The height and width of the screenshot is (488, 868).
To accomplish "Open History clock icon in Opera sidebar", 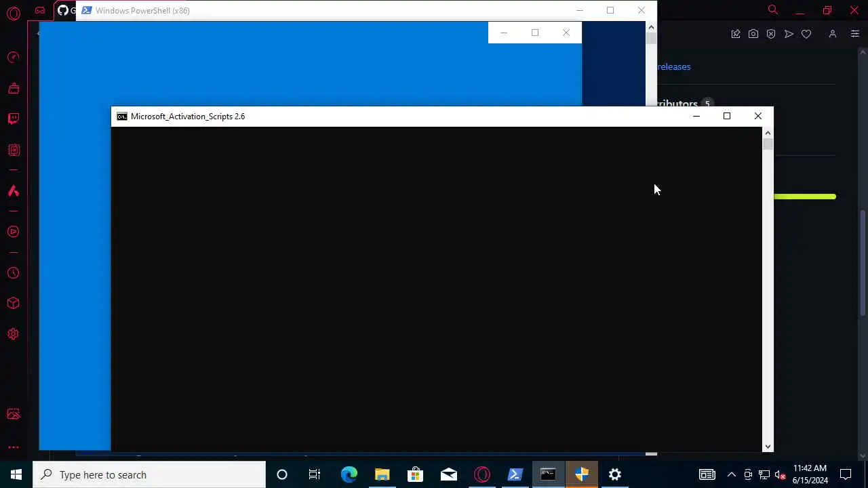I will (x=14, y=273).
